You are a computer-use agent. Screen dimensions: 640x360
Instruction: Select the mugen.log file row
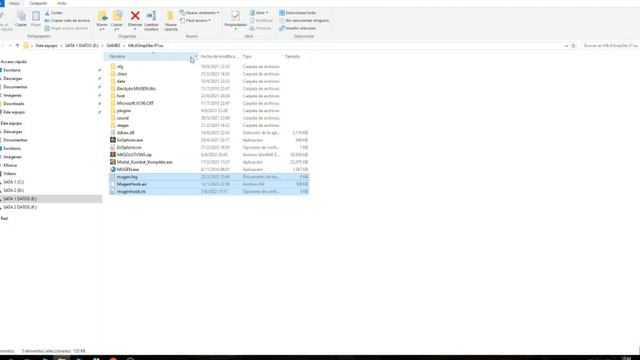[x=209, y=177]
